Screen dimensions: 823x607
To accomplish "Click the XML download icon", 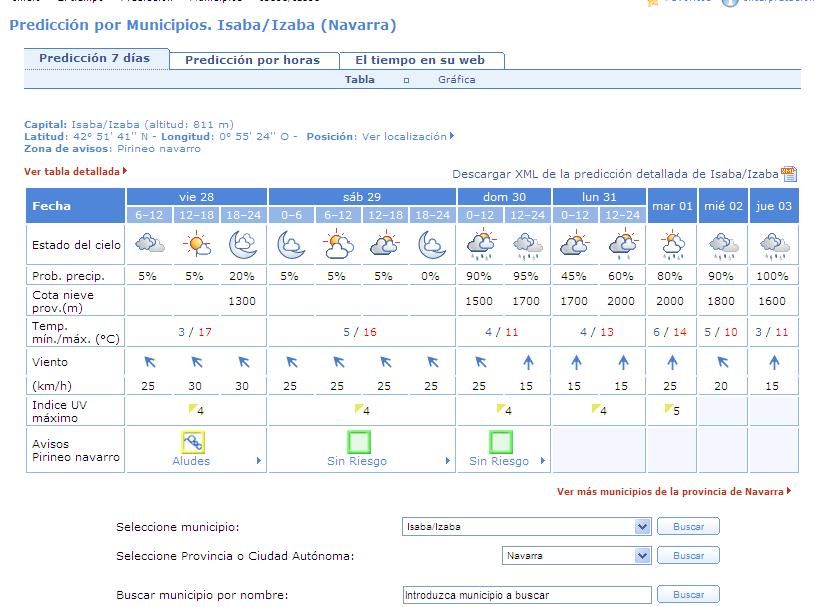I will [788, 174].
